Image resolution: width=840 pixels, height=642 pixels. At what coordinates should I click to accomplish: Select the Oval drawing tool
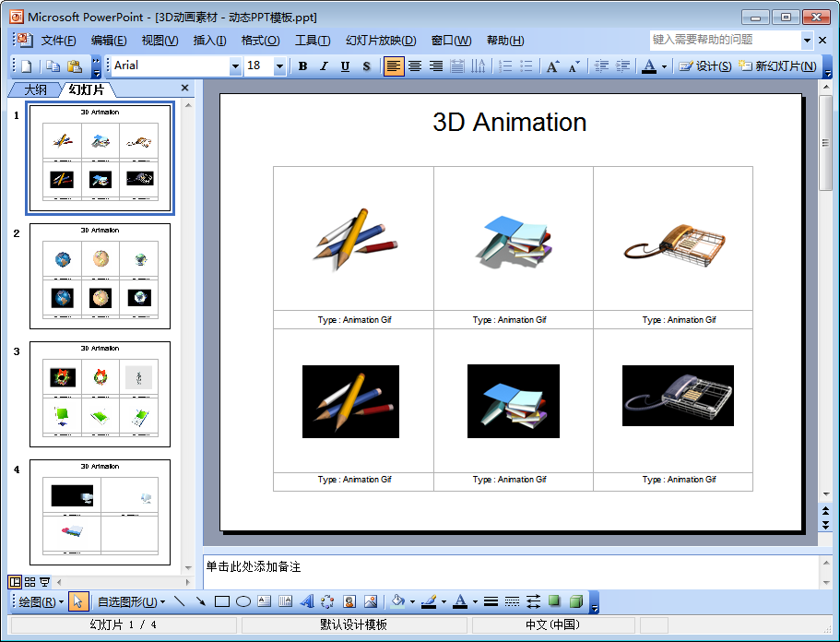(x=243, y=601)
